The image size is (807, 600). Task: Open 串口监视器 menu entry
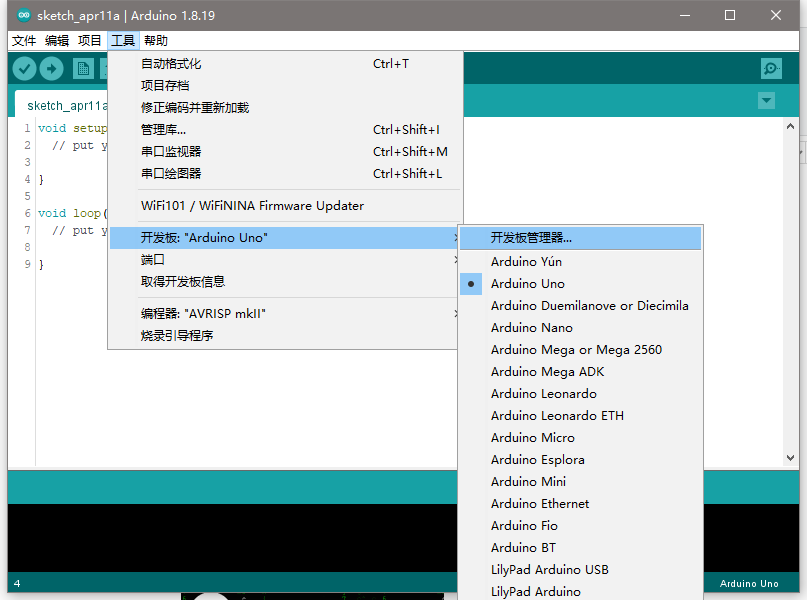pos(285,151)
